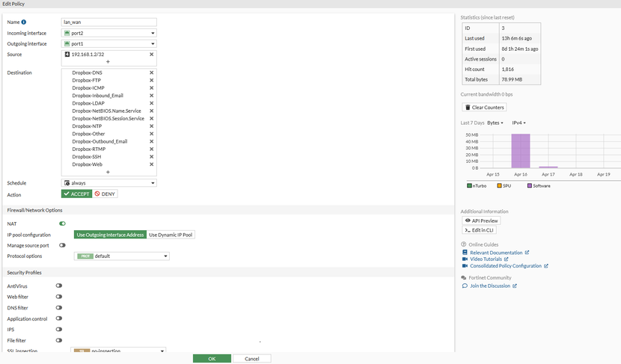
Task: Cancel the policy edit
Action: pos(252,359)
